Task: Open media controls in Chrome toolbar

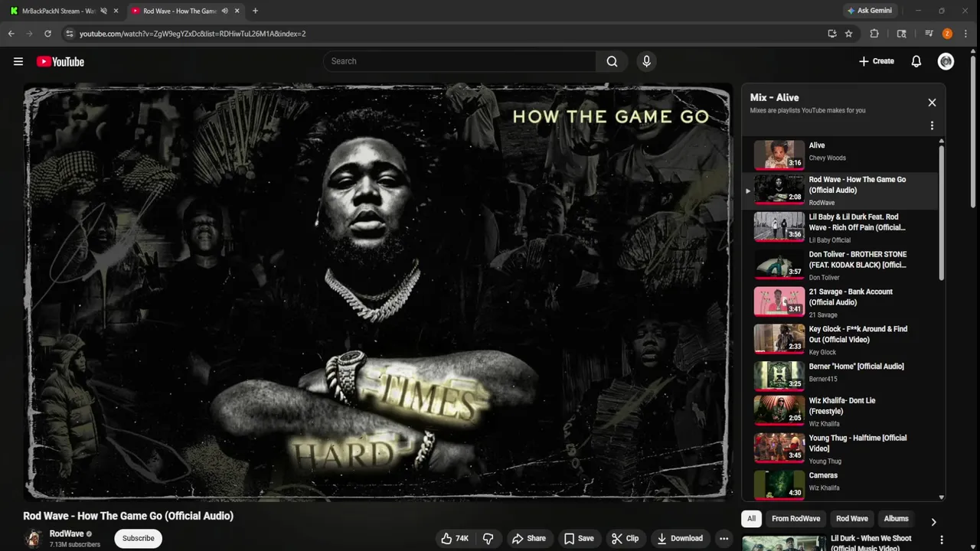Action: [929, 34]
